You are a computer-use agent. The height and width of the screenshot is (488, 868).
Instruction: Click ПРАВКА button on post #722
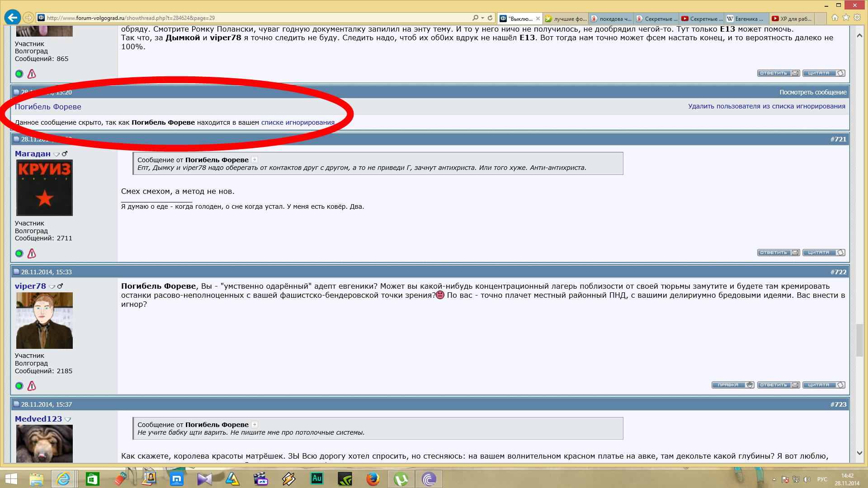[x=732, y=385]
